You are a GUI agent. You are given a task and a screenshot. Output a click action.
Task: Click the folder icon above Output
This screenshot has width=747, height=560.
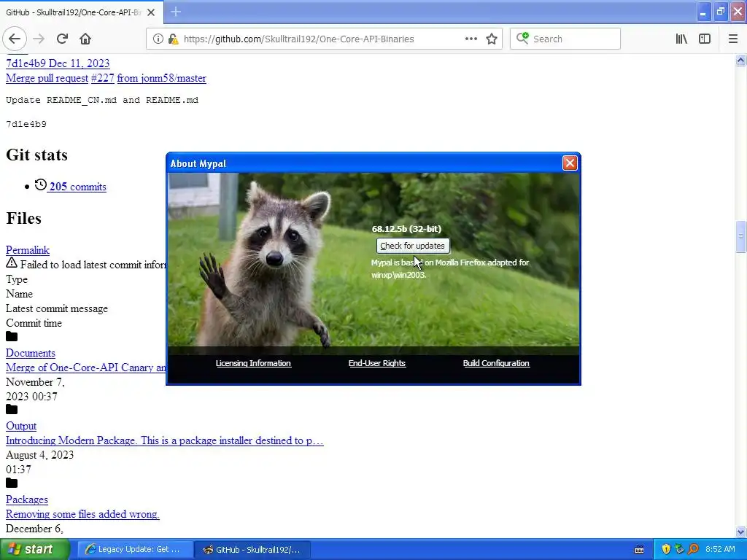click(x=12, y=410)
